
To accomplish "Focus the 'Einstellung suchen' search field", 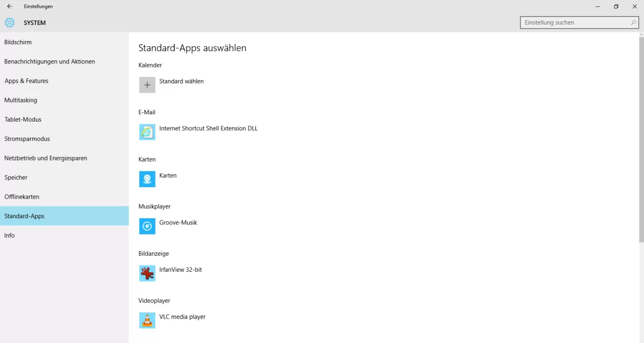I will point(574,22).
